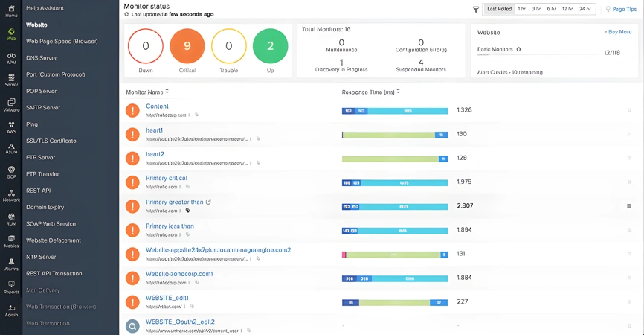
Task: Click the Suspended Monitors count 4
Action: (421, 63)
